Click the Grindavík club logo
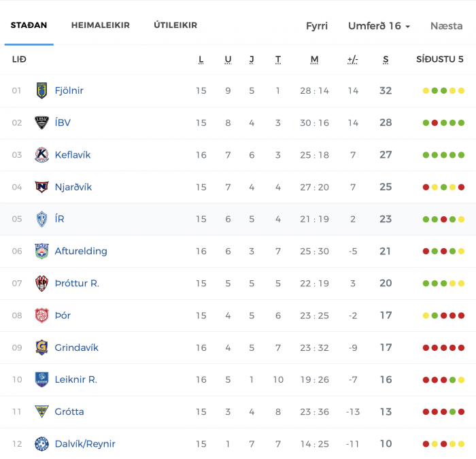This screenshot has height=459, width=476. point(41,347)
